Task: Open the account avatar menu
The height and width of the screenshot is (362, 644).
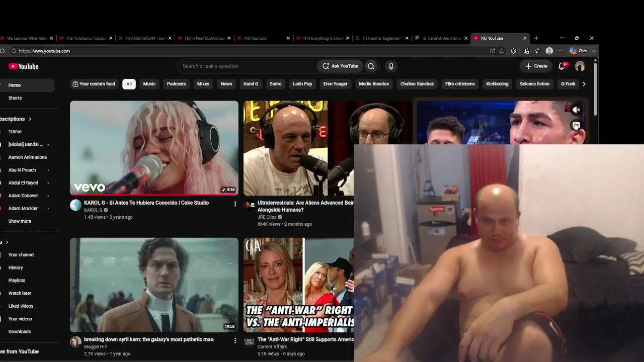Action: 580,66
